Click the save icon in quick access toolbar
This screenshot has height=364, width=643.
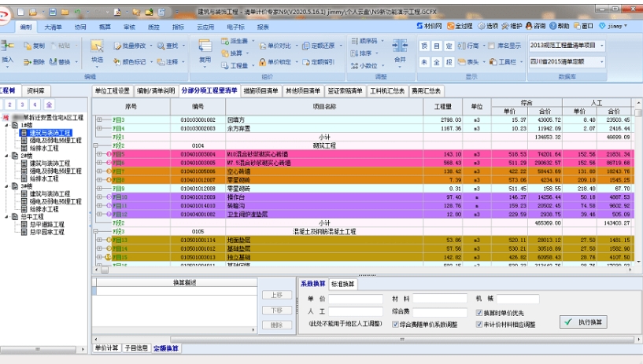(x=53, y=12)
